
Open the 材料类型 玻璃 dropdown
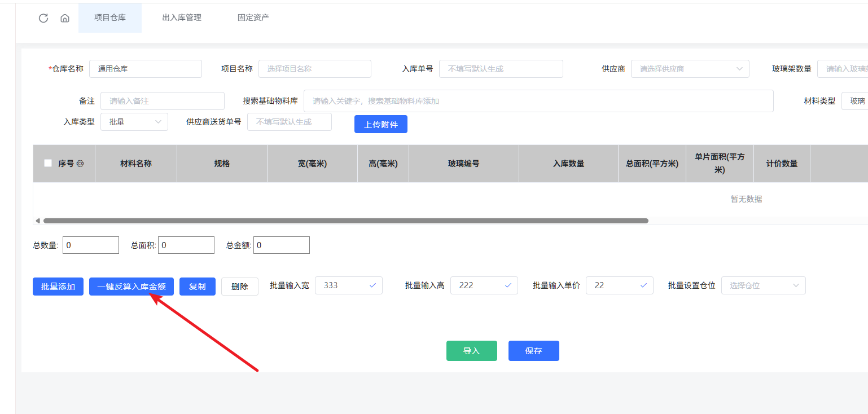854,101
